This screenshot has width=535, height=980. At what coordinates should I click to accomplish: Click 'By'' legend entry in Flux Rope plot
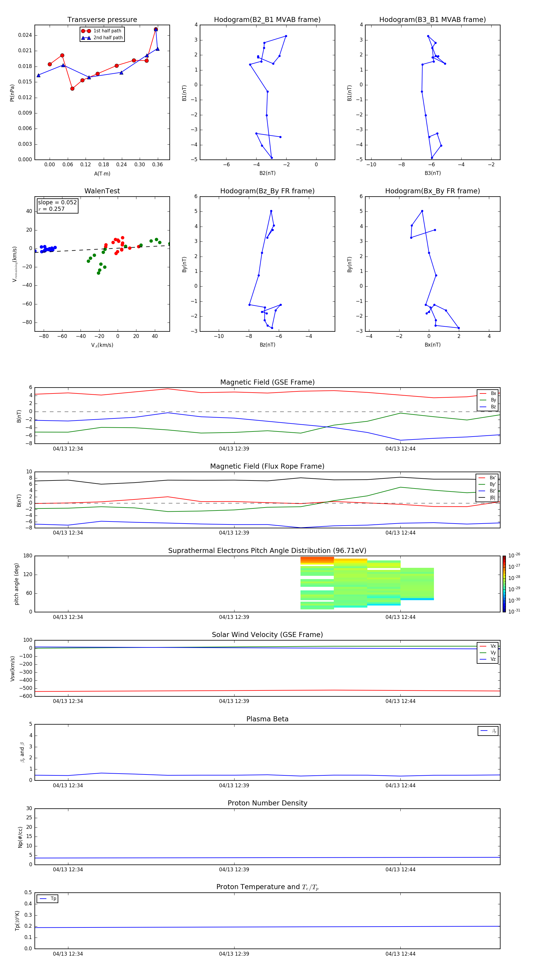487,484
